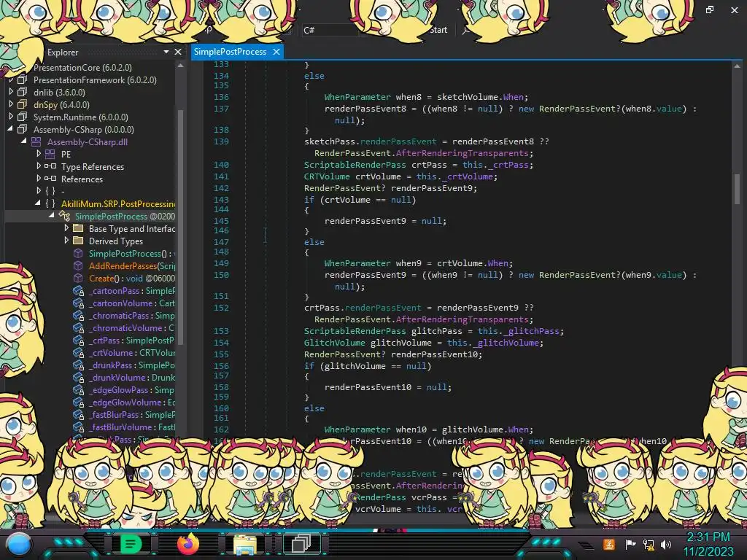
Task: Click the Create() method icon
Action: (x=78, y=278)
